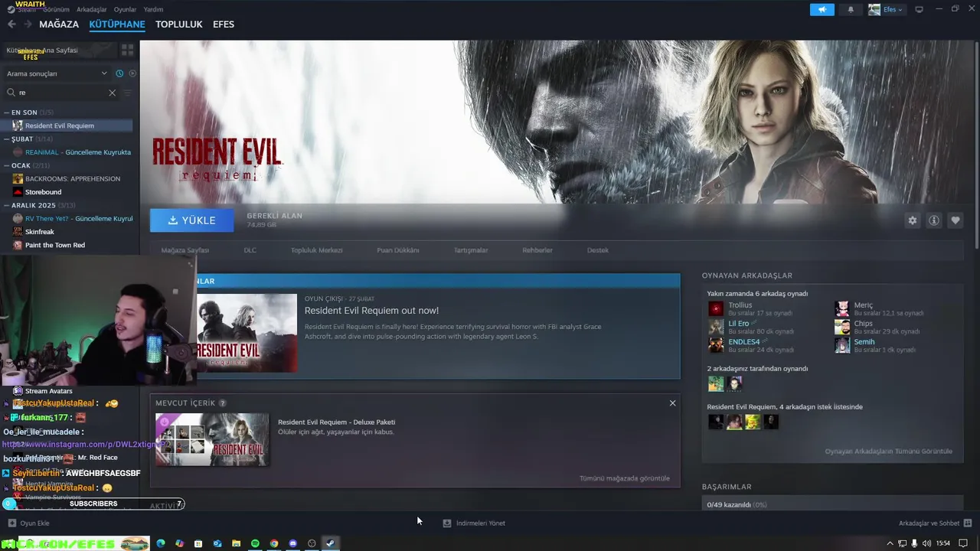The height and width of the screenshot is (551, 980).
Task: Open the KÜTÜPHANE tab
Action: tap(117, 24)
